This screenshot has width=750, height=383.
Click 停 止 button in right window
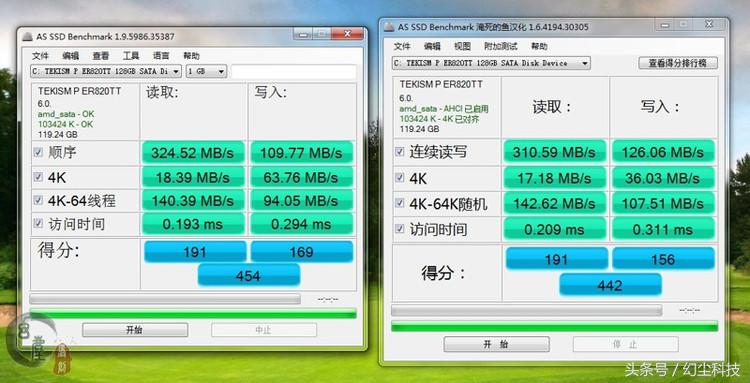click(626, 344)
